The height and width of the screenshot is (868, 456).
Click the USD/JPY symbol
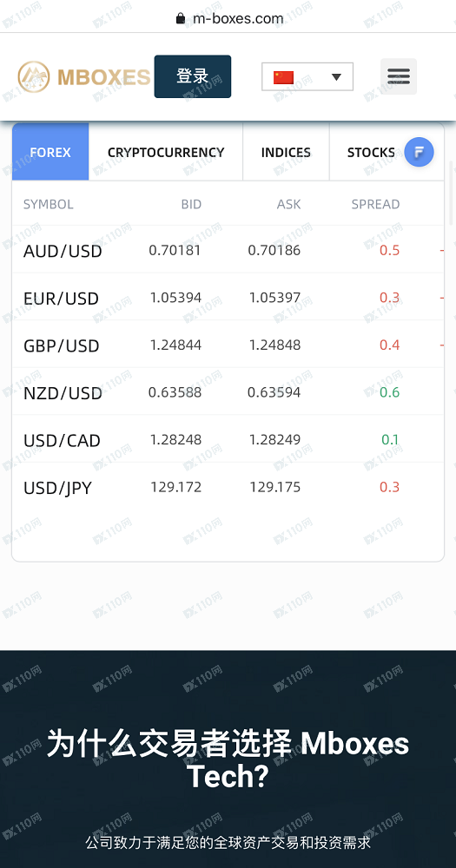(57, 488)
